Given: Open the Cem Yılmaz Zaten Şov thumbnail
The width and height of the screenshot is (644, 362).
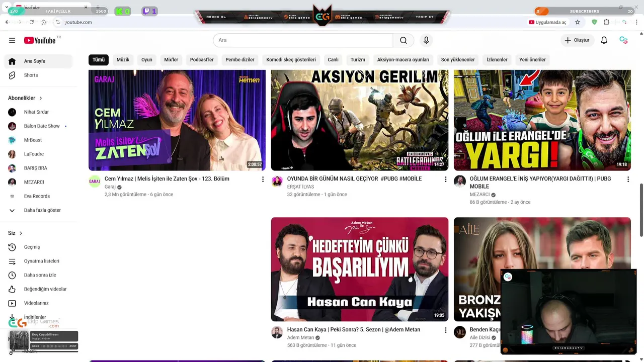Looking at the screenshot, I should [x=177, y=120].
